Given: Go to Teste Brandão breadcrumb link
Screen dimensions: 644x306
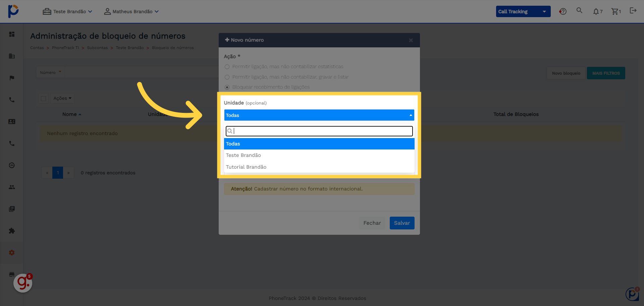Looking at the screenshot, I should (x=130, y=48).
